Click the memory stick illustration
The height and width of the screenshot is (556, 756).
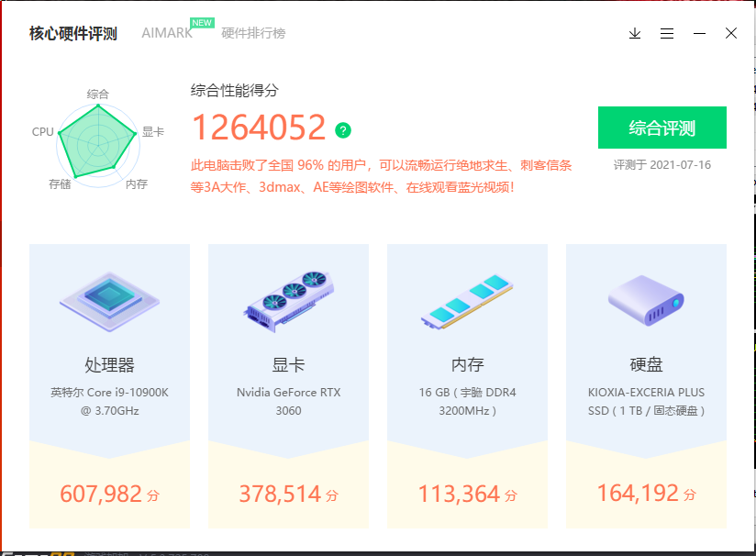[x=467, y=302]
